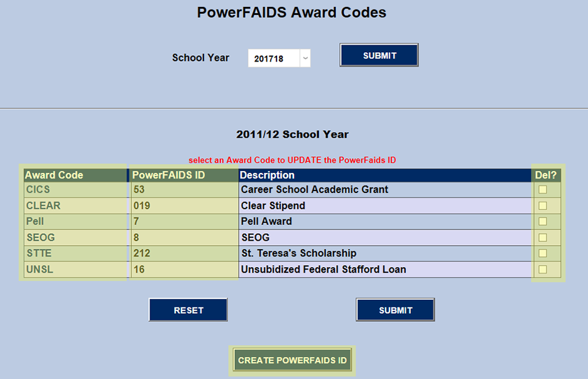588x379 pixels.
Task: Select the UNSL award code
Action: (x=39, y=269)
